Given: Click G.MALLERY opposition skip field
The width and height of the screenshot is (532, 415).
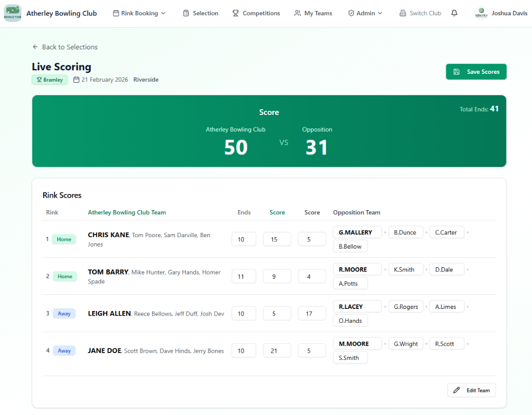Looking at the screenshot, I should coord(357,232).
